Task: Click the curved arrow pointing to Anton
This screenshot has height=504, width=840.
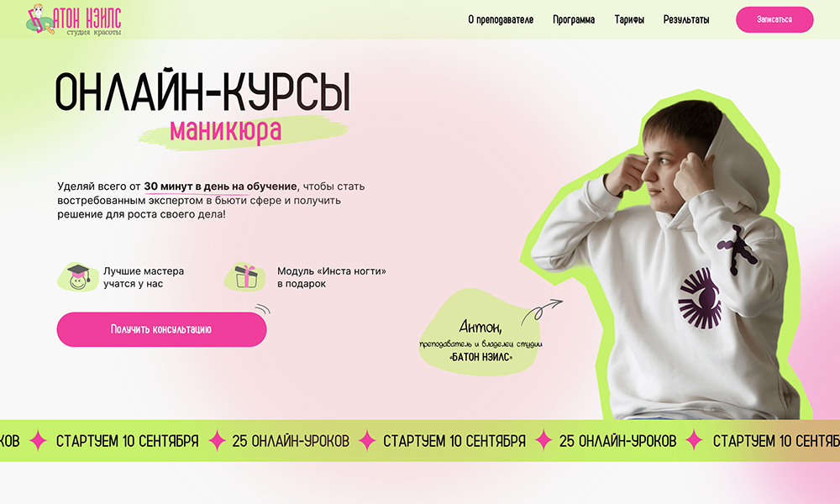Action: [542, 312]
